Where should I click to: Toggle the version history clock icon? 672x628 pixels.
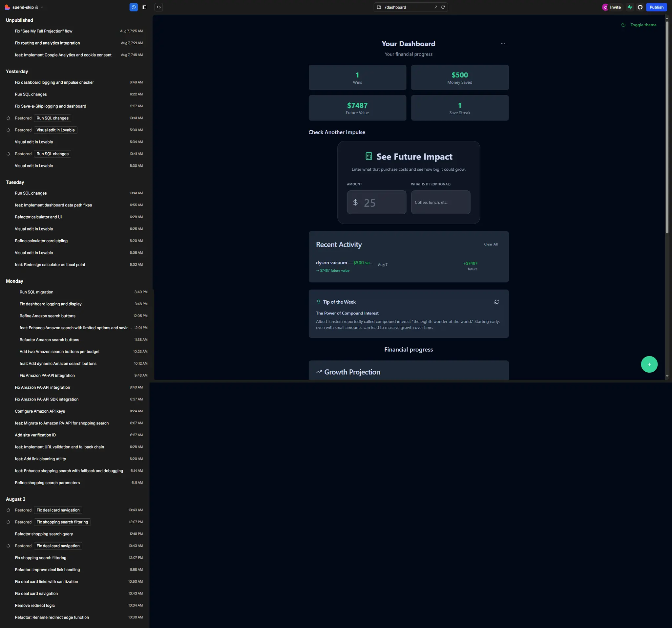[134, 7]
